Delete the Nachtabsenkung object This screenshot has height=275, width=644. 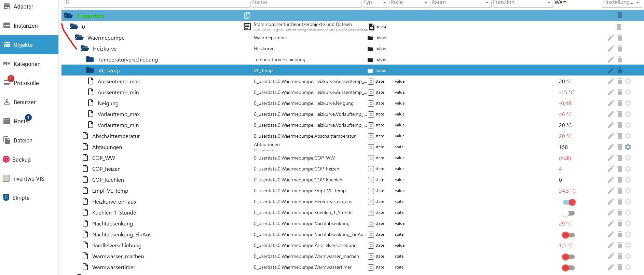click(619, 223)
